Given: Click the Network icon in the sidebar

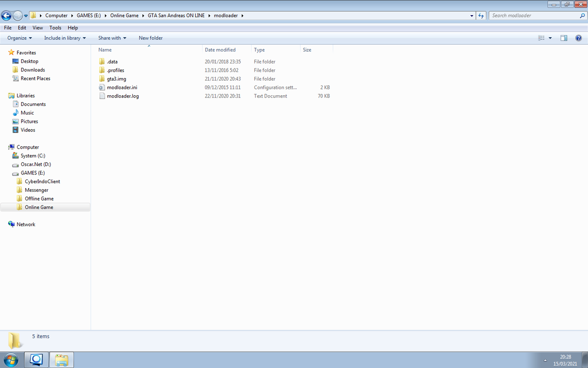Looking at the screenshot, I should point(11,224).
